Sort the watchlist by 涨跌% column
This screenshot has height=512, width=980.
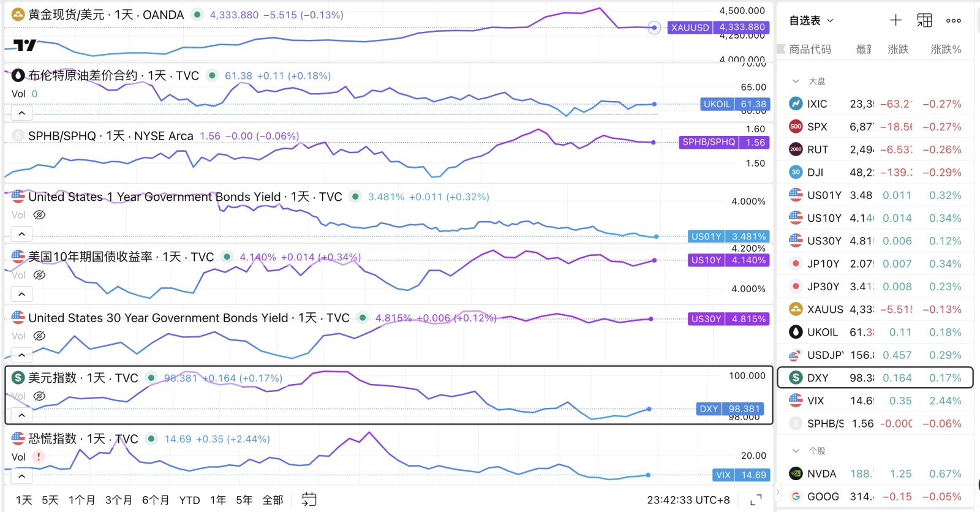pyautogui.click(x=946, y=49)
